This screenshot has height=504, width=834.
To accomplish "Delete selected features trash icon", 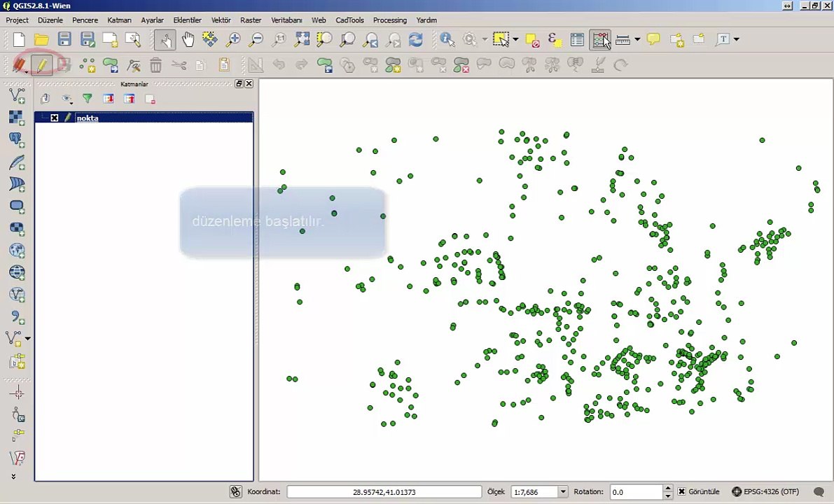I will click(155, 65).
